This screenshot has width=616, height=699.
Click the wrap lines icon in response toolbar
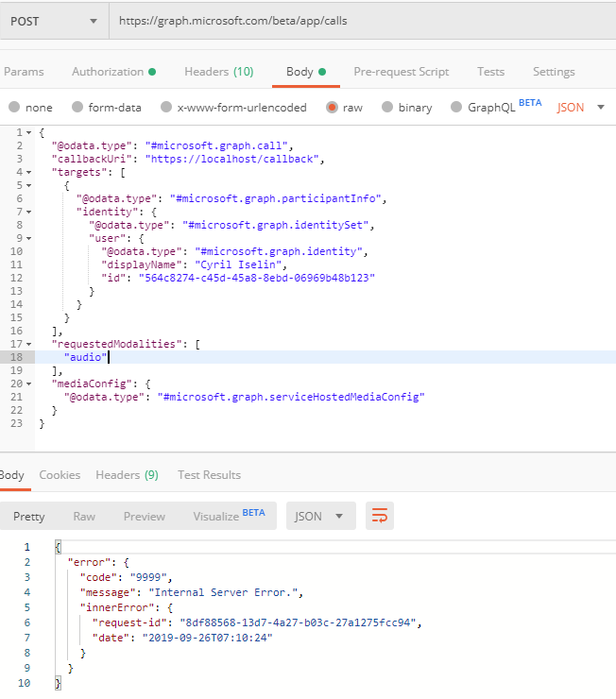380,516
